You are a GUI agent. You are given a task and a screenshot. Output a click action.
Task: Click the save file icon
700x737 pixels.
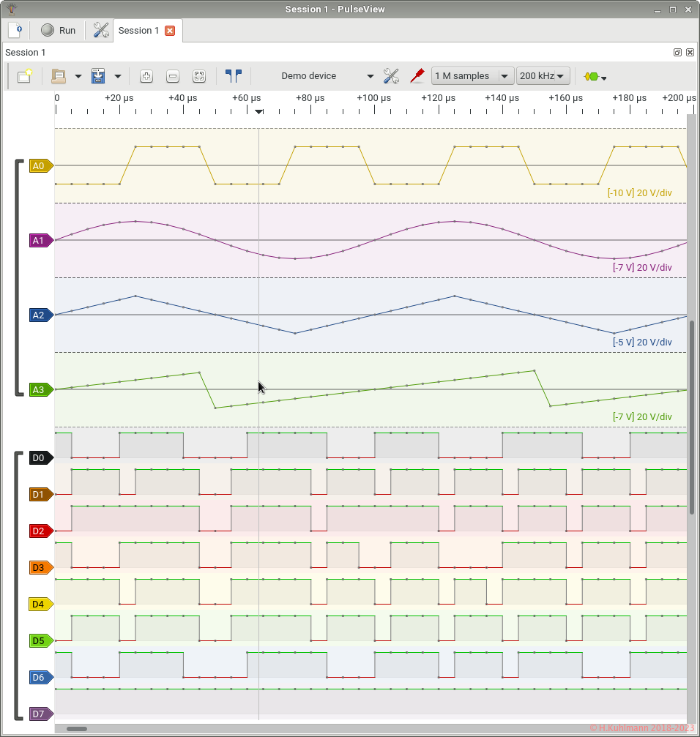[98, 76]
